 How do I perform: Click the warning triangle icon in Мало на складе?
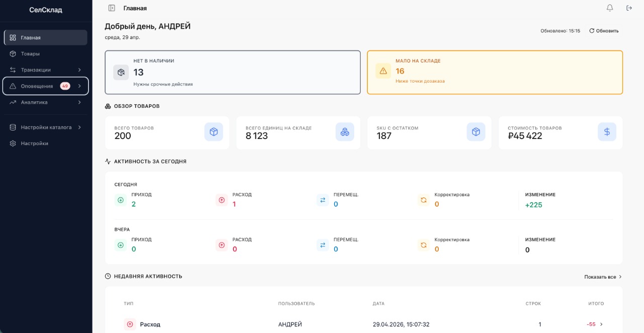(383, 71)
